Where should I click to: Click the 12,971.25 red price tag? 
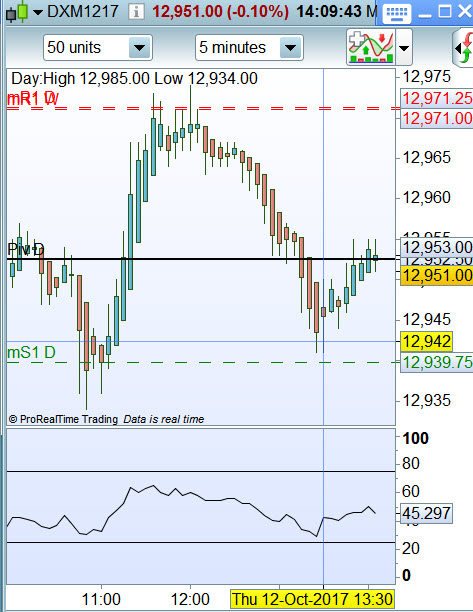click(x=437, y=98)
